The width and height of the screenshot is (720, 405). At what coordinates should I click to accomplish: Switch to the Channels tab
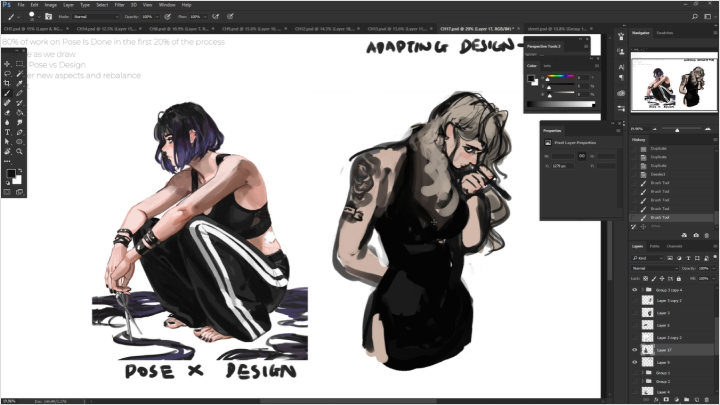tap(674, 247)
